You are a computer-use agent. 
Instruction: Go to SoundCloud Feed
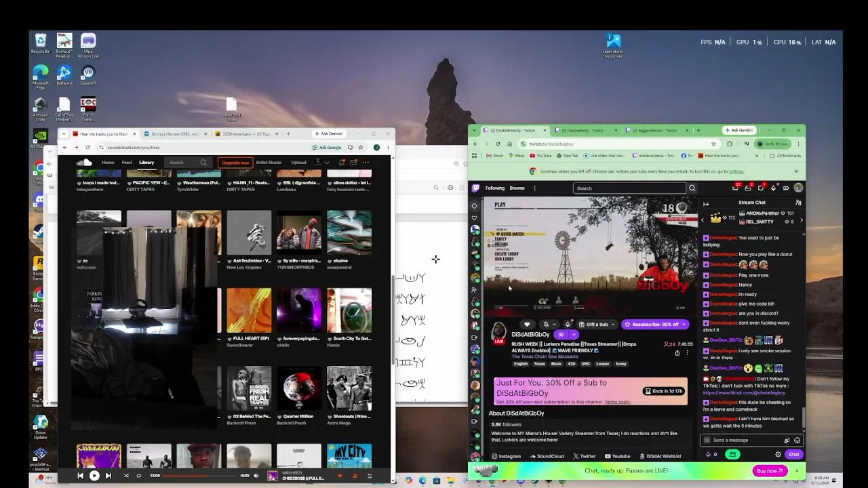click(127, 163)
